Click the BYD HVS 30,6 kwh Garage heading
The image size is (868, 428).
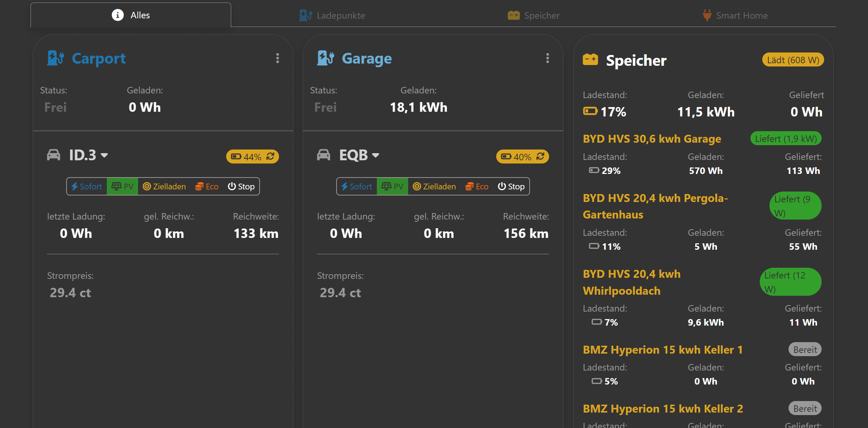[x=652, y=139]
